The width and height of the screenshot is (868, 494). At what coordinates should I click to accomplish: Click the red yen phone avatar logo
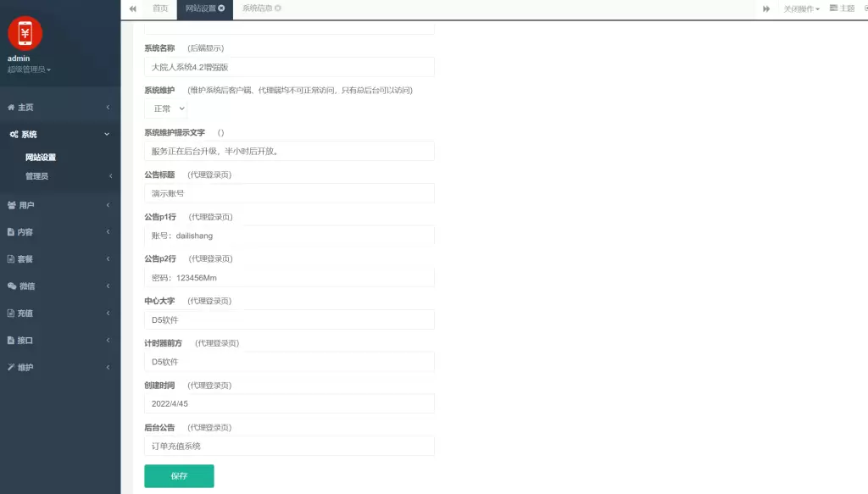(x=25, y=33)
